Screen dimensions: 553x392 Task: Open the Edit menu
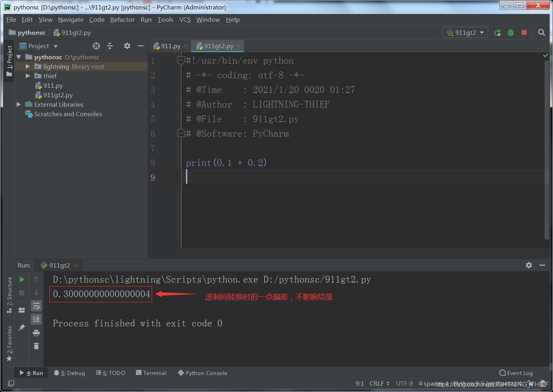click(27, 20)
